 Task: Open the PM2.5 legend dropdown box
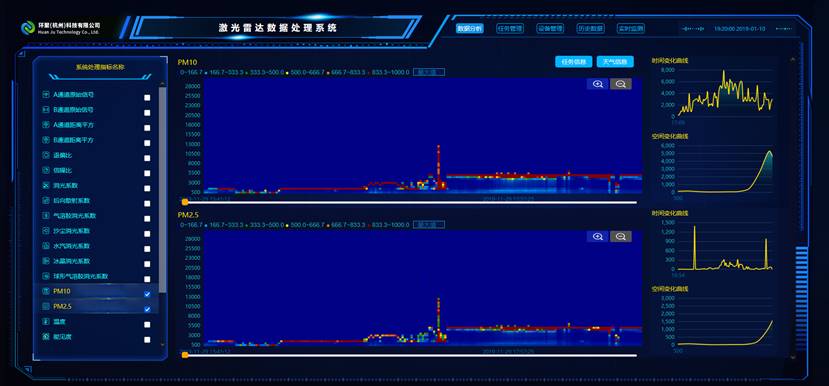pos(429,225)
